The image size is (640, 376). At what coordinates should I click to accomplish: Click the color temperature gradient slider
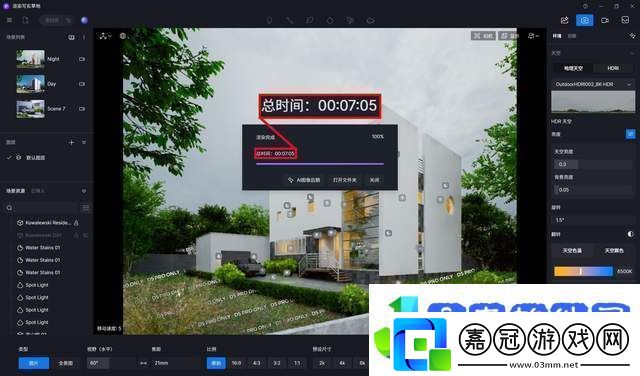583,271
